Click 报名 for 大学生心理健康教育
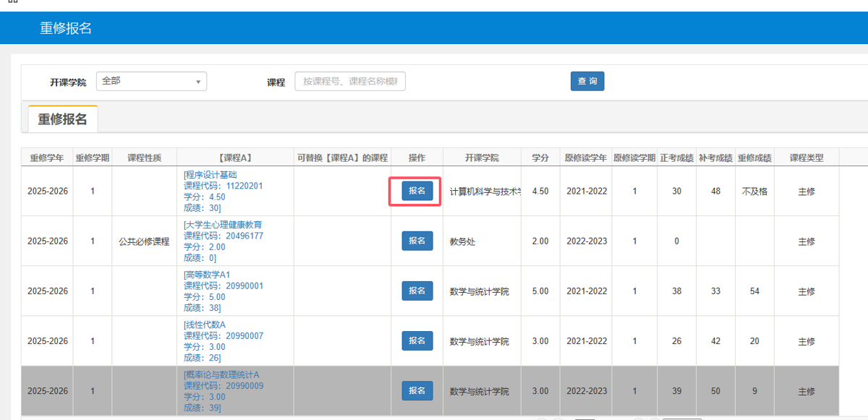 point(417,241)
